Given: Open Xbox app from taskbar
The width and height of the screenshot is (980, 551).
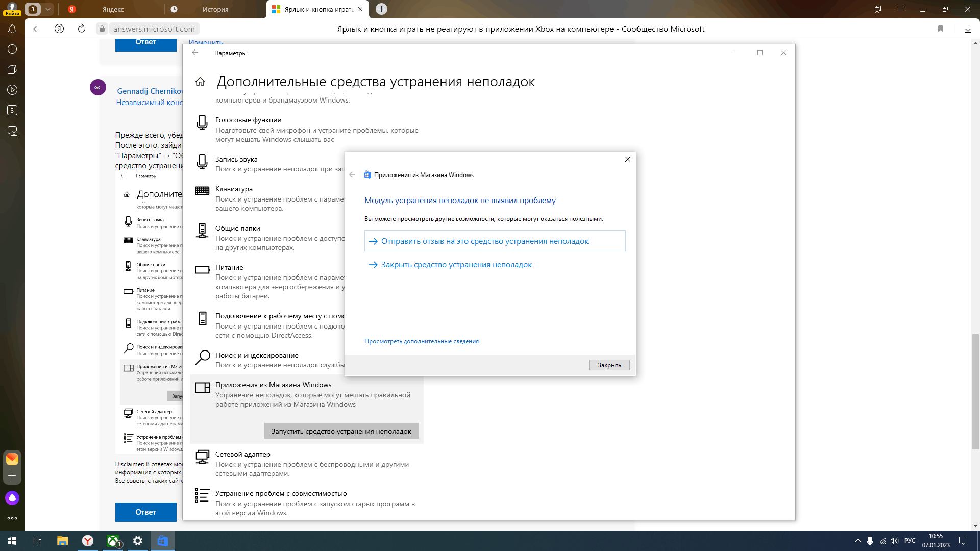Looking at the screenshot, I should click(113, 541).
